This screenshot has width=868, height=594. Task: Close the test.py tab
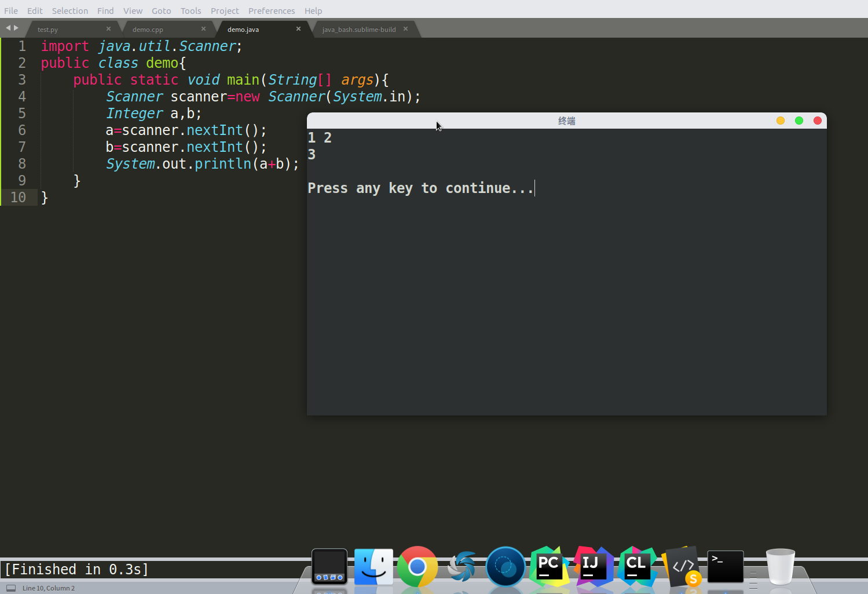click(108, 28)
